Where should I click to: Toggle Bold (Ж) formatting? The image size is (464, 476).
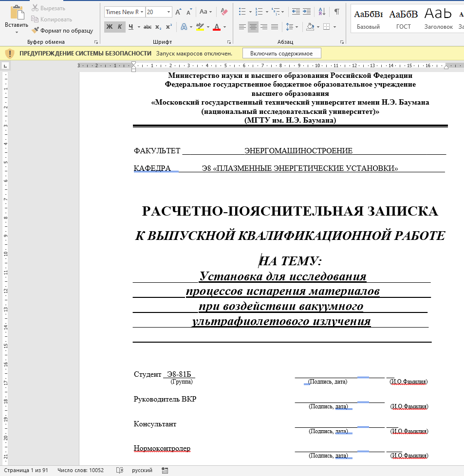pyautogui.click(x=109, y=27)
